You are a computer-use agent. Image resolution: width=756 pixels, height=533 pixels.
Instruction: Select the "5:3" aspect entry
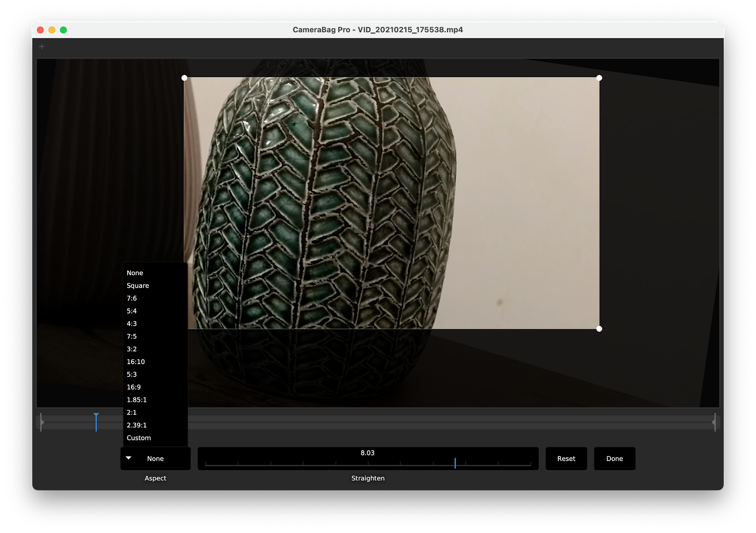coord(132,374)
